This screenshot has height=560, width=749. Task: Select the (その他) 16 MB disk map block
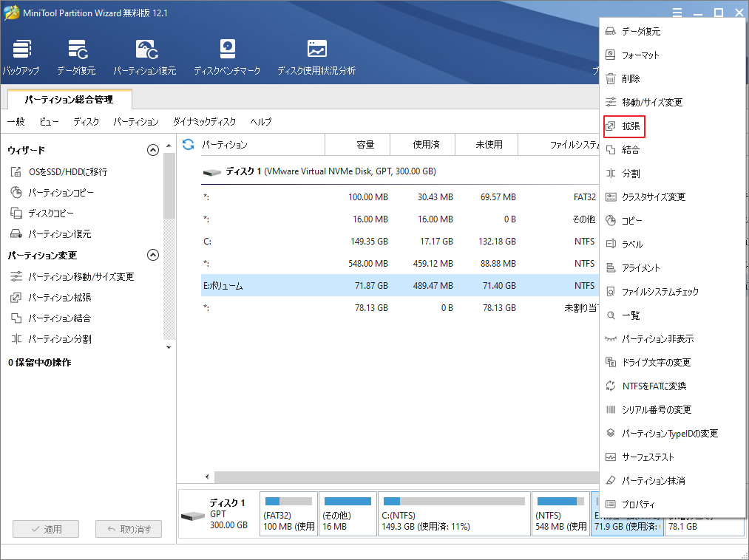[x=348, y=514]
